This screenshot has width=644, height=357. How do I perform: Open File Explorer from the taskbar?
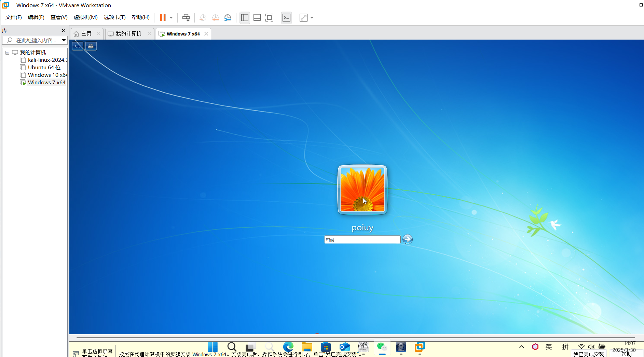click(x=307, y=347)
